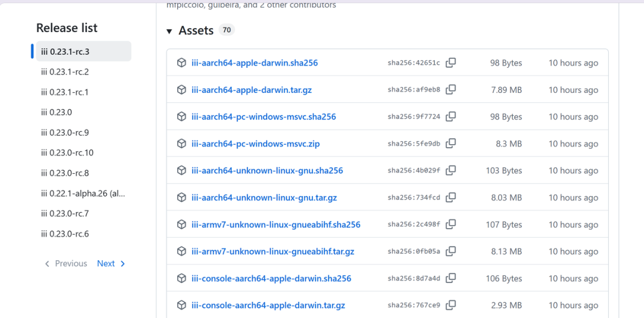
Task: Open release iii 0.22.1-alpha.26
Action: (x=83, y=194)
